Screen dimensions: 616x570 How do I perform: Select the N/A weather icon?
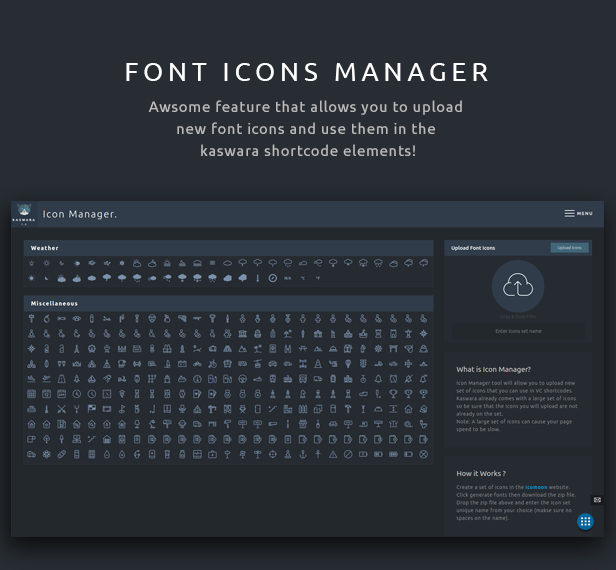click(288, 278)
